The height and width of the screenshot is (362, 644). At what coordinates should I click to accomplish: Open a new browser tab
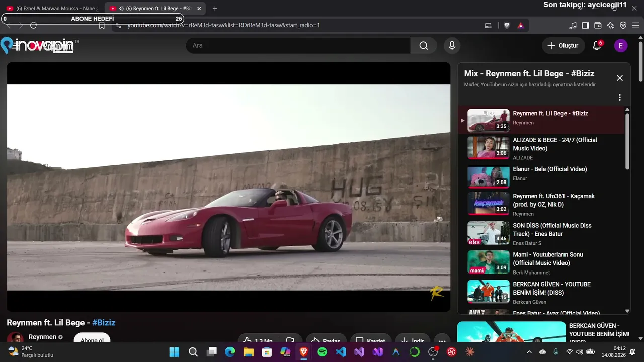(215, 9)
